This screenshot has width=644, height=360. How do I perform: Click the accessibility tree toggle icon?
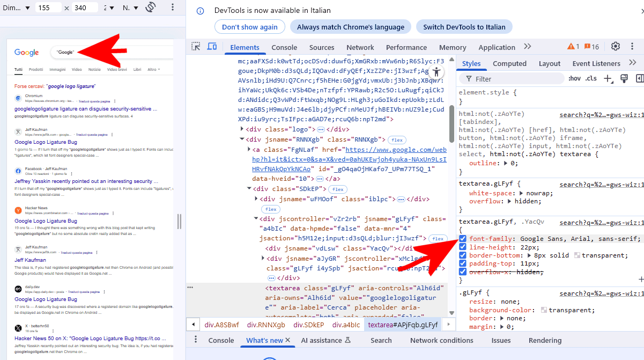(x=436, y=72)
